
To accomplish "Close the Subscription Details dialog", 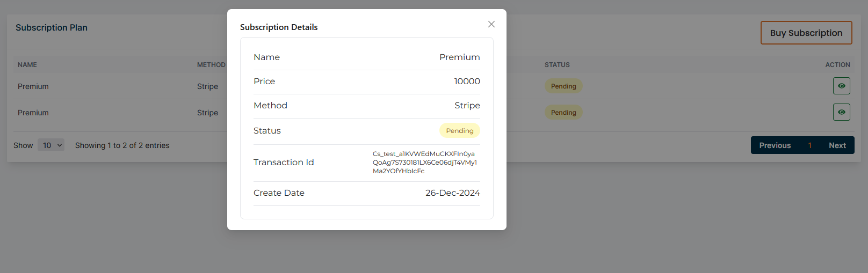I will pyautogui.click(x=491, y=24).
